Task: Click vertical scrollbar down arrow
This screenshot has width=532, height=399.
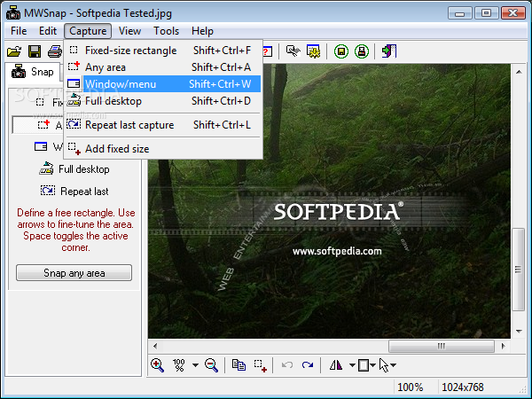Action: tap(519, 331)
